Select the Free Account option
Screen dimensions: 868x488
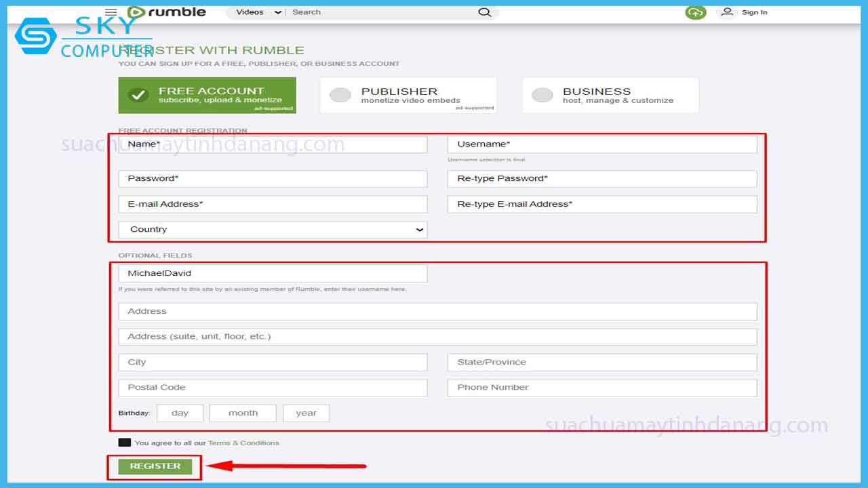[x=208, y=95]
